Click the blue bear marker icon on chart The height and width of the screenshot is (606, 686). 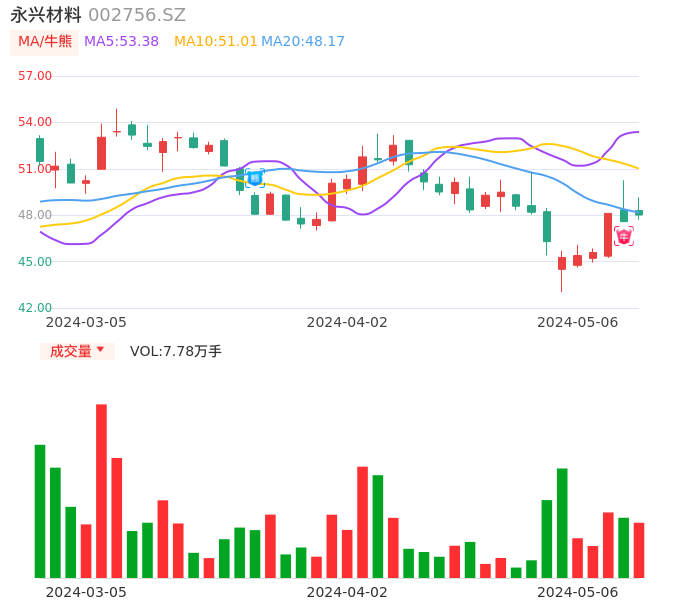[255, 178]
